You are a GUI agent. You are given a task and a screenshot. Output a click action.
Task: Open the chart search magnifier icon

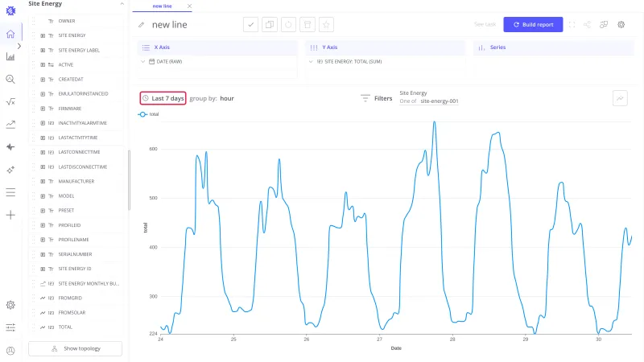click(10, 79)
